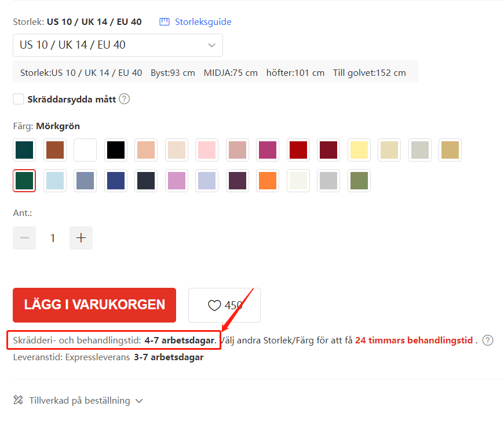Open the US 10 / UK 14 / EU 40 size dropdown
Viewport: 504px width, 421px height.
pyautogui.click(x=118, y=45)
